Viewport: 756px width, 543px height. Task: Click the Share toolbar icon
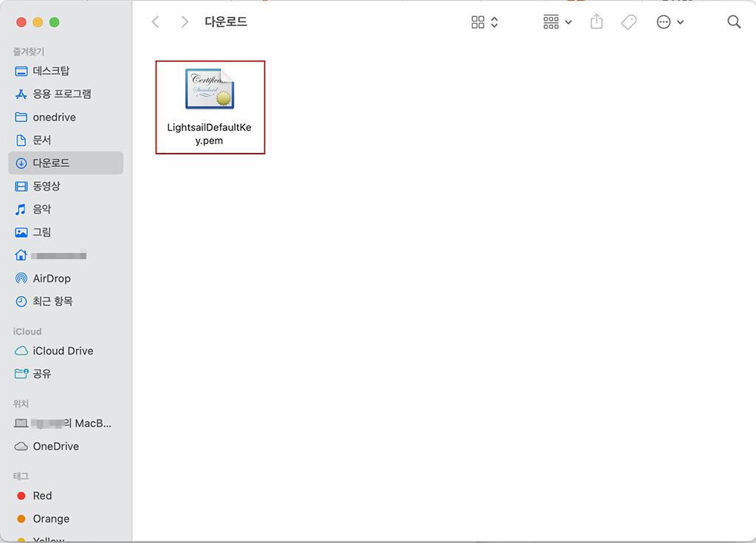(x=597, y=22)
